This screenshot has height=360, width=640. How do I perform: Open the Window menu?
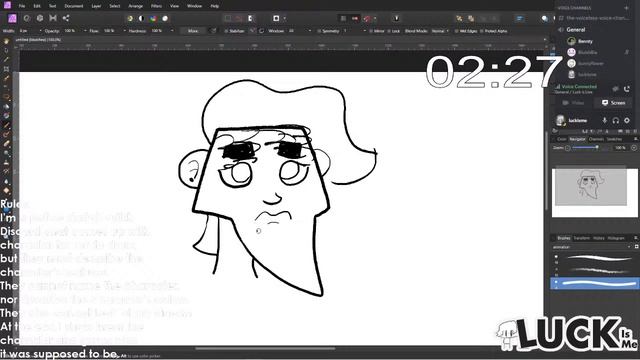coord(194,6)
